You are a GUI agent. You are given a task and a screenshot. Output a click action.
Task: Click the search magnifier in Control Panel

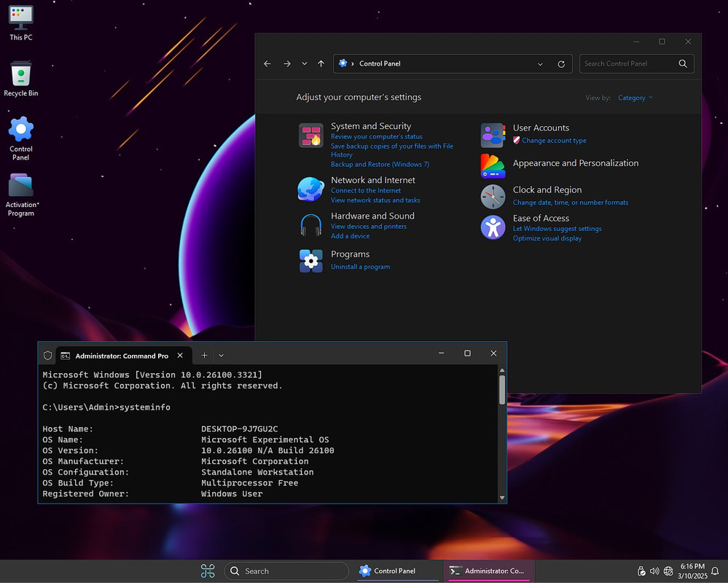[683, 63]
